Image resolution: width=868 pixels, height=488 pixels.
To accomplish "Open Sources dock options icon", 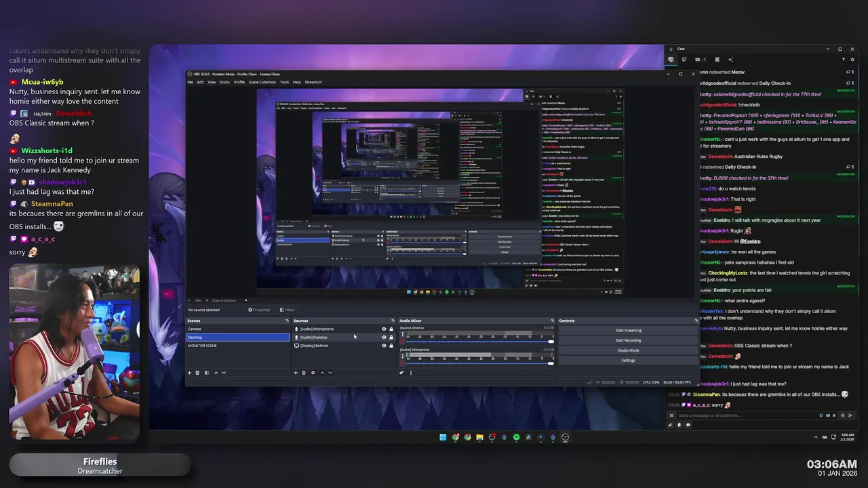I will tap(393, 321).
